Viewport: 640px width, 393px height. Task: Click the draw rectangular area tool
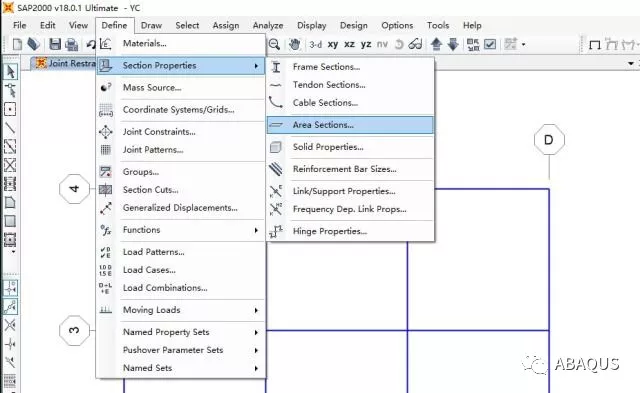click(x=10, y=221)
